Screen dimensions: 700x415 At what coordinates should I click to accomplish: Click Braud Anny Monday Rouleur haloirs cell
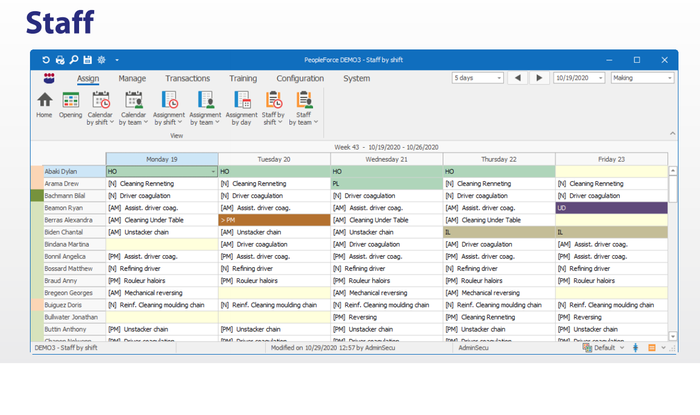pyautogui.click(x=162, y=281)
